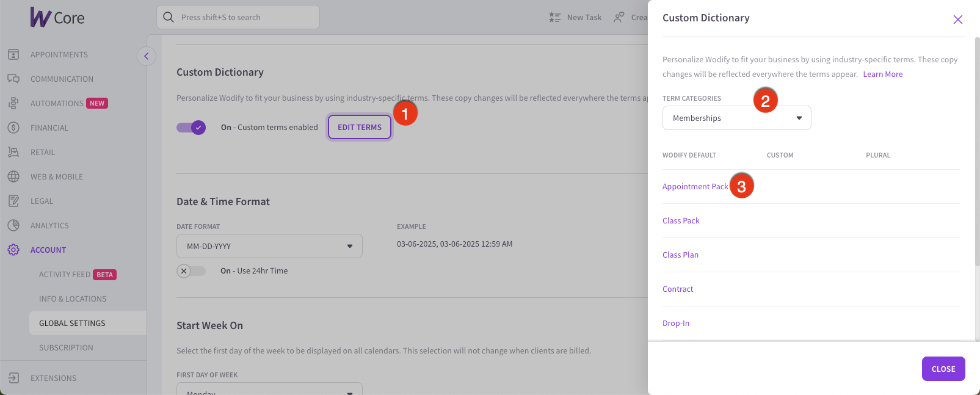Select the Account menu item

pos(48,250)
